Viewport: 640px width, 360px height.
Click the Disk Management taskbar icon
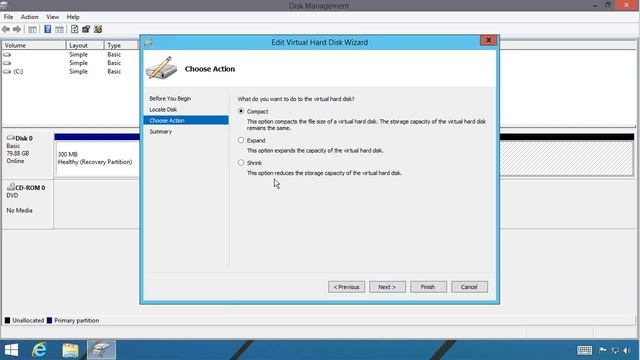[101, 350]
